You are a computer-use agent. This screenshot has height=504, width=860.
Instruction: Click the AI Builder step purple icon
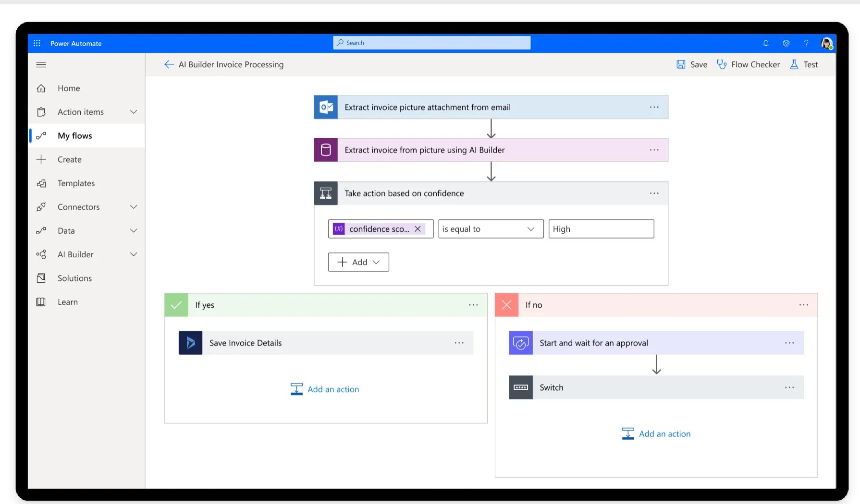click(x=326, y=150)
